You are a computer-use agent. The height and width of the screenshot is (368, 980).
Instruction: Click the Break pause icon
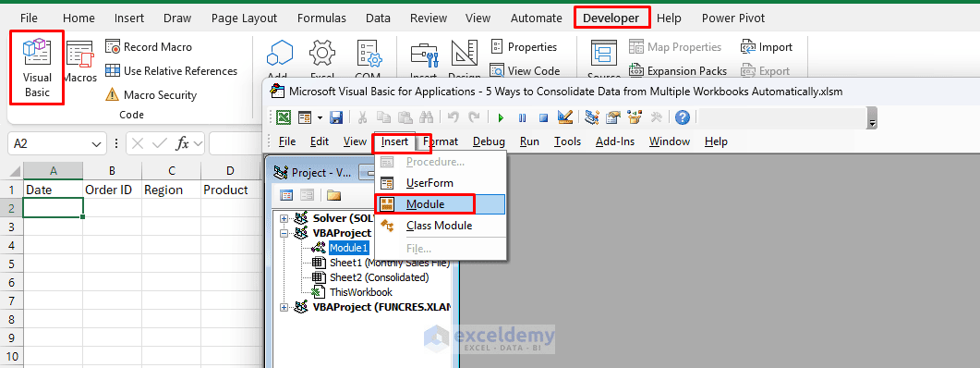coord(523,117)
